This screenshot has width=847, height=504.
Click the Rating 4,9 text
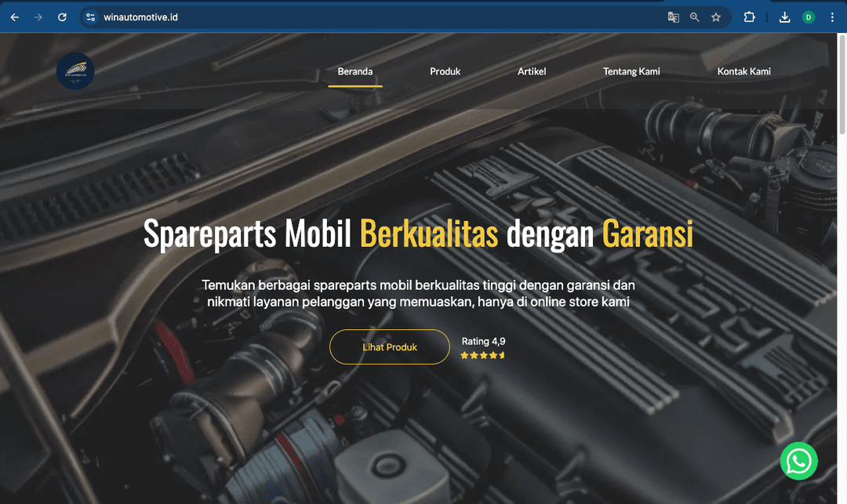(x=483, y=341)
